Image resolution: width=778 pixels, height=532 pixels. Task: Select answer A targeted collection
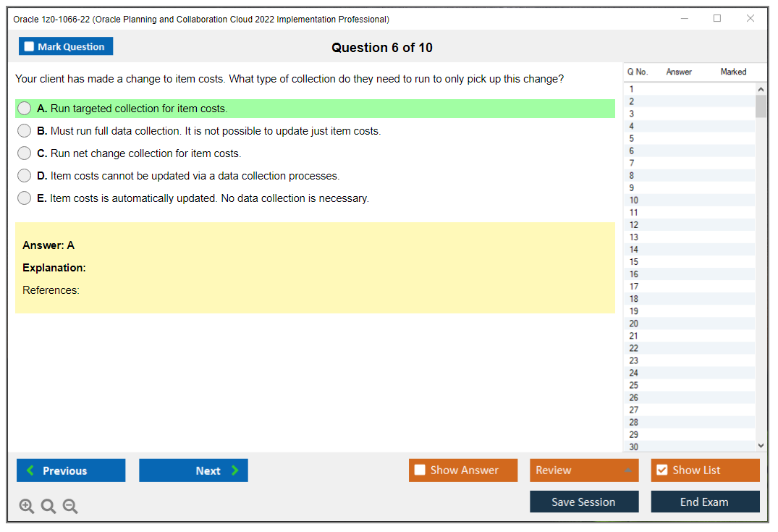[25, 109]
